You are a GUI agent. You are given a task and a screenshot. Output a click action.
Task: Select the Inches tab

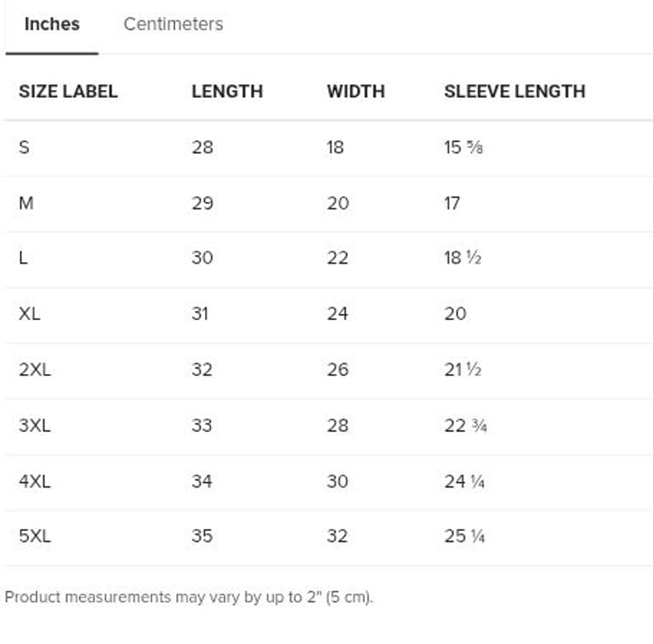click(52, 24)
